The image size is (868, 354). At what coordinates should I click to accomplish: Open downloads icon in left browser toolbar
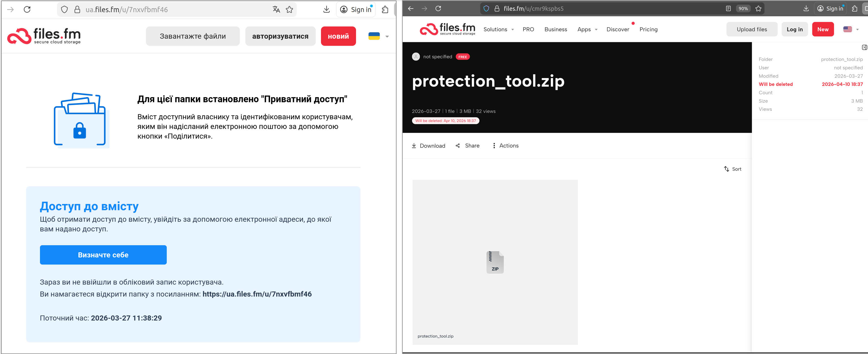326,9
